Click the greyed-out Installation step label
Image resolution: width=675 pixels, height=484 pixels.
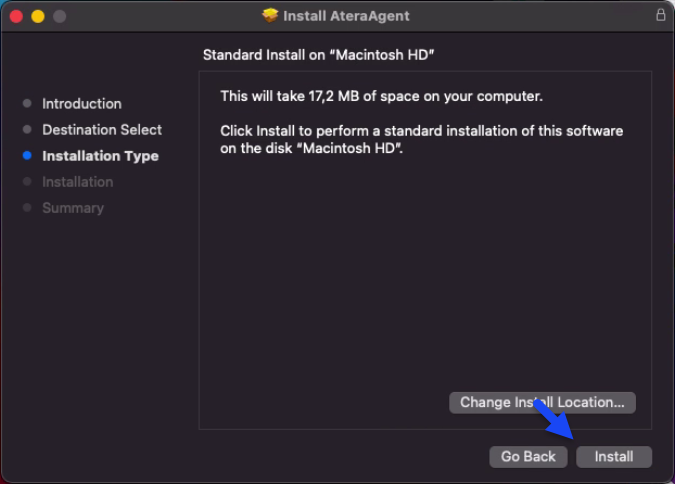(78, 182)
